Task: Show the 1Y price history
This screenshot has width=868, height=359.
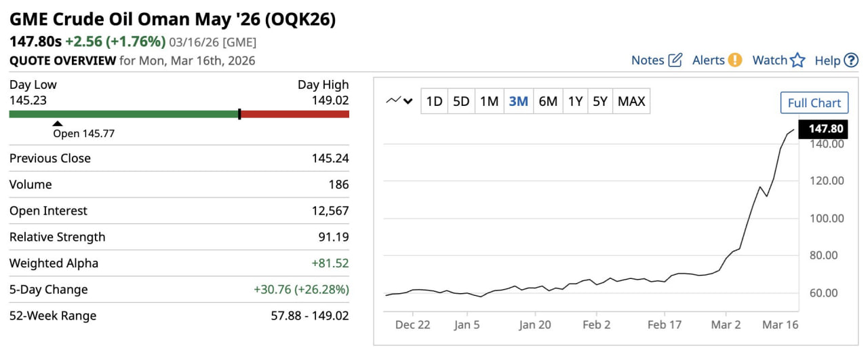Action: 575,102
